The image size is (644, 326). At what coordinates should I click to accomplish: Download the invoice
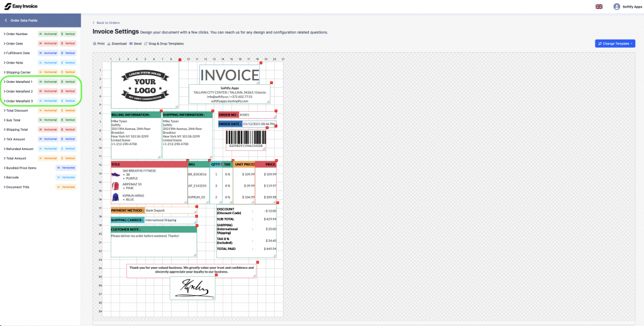(x=118, y=43)
